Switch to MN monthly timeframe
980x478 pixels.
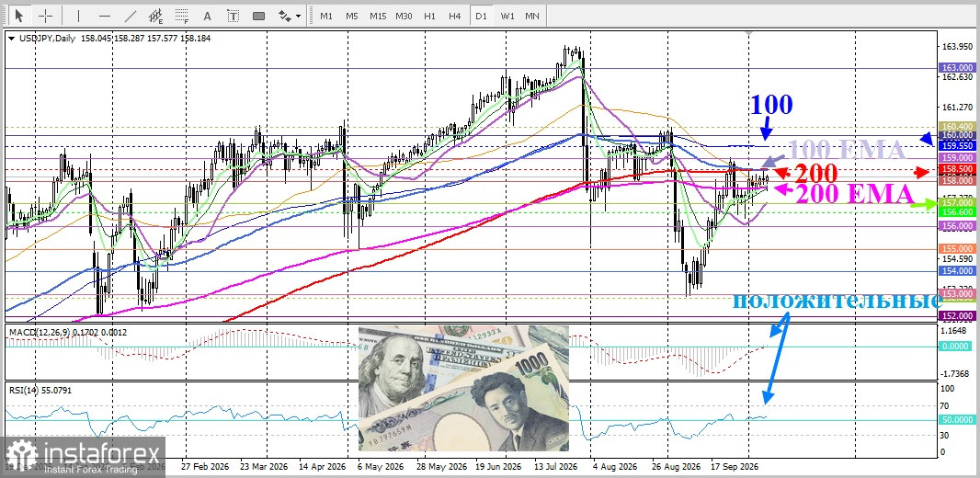point(532,16)
